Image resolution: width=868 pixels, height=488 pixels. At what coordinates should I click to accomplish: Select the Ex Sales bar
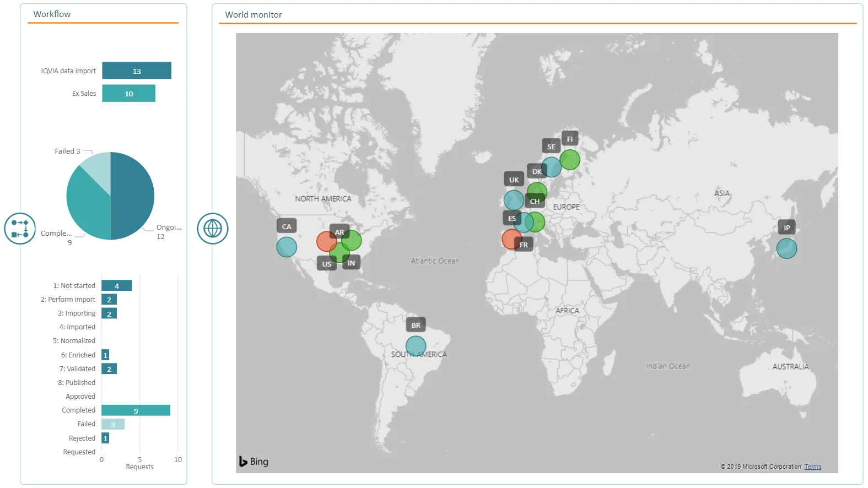pos(128,93)
